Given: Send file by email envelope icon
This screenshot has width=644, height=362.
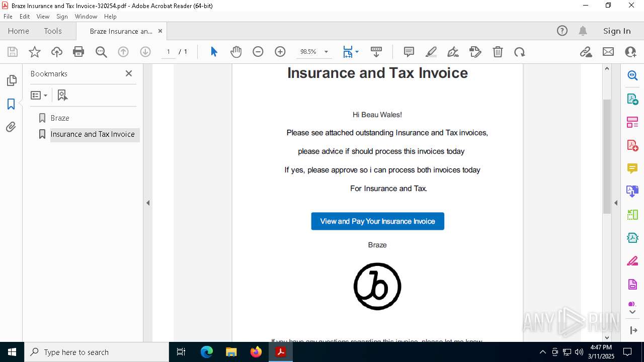Looking at the screenshot, I should [608, 52].
